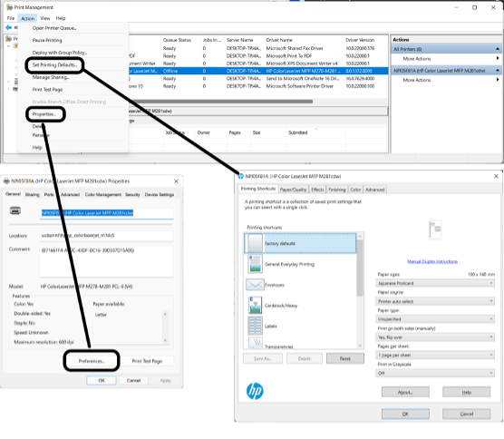Image resolution: width=504 pixels, height=439 pixels.
Task: Click OK in printing preferences dialog
Action: click(x=405, y=414)
